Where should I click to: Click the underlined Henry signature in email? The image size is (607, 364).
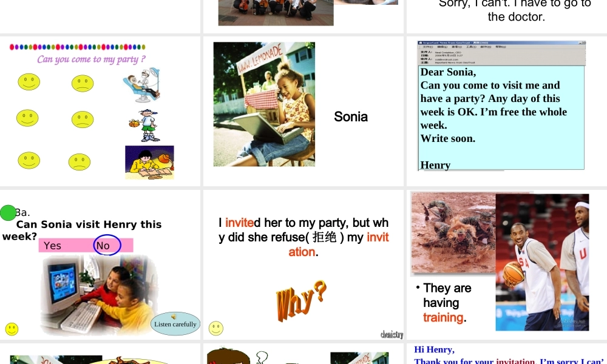tap(435, 165)
